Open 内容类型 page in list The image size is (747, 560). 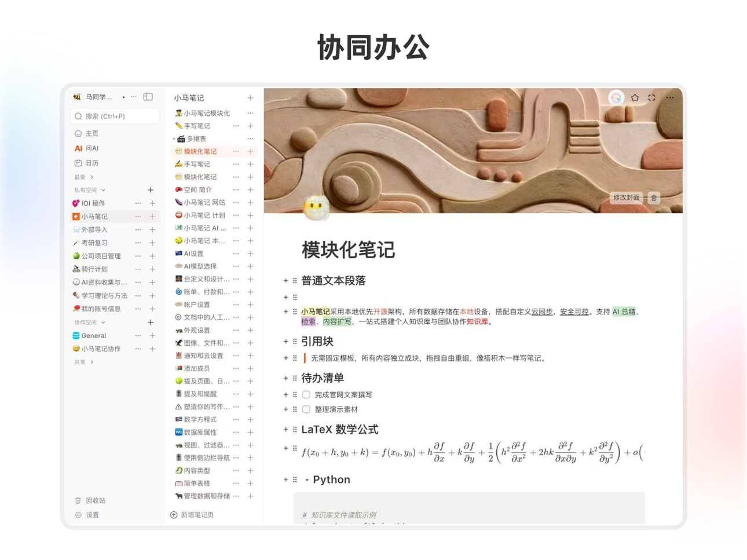coord(196,471)
